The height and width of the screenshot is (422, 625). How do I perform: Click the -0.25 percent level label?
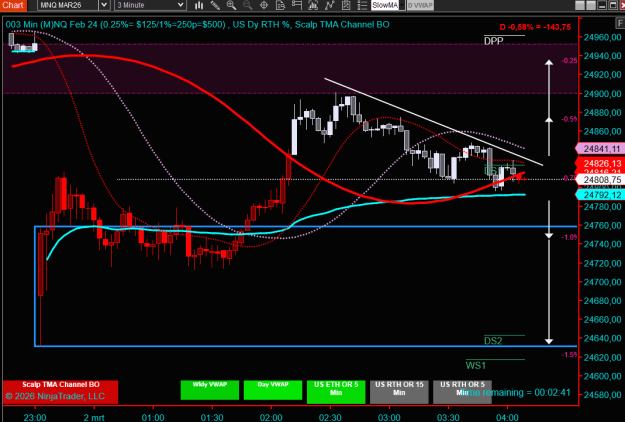(569, 61)
